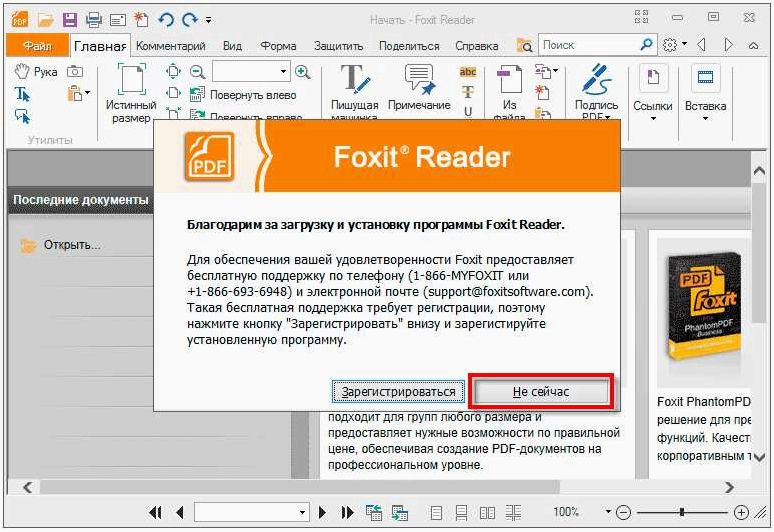
Task: Click the zoom slider handle in status bar
Action: pos(682,513)
